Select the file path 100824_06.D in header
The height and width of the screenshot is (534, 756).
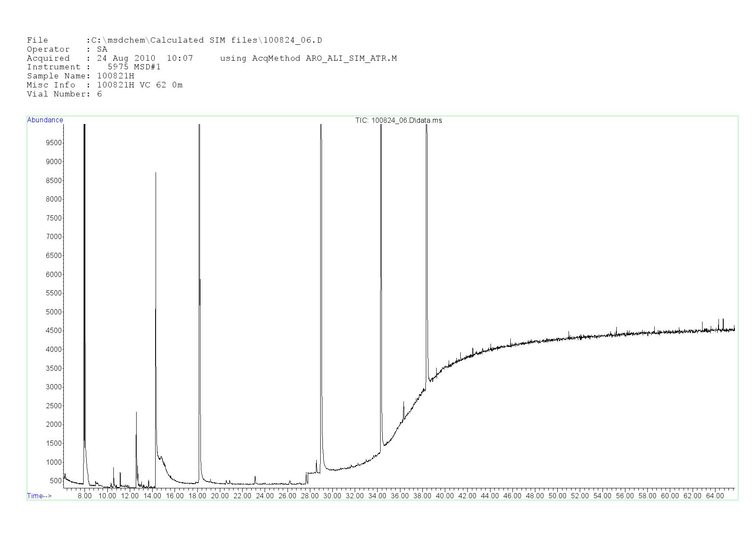[x=292, y=40]
